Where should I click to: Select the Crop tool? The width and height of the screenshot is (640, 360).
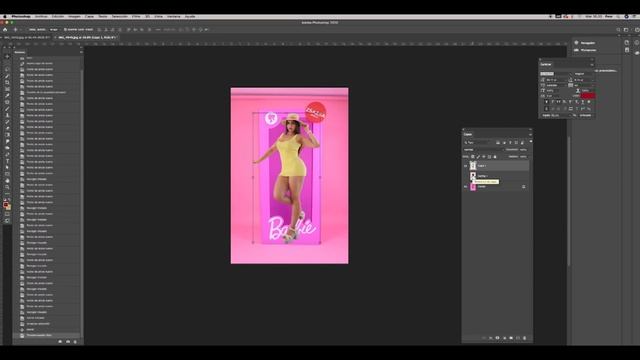click(x=7, y=82)
